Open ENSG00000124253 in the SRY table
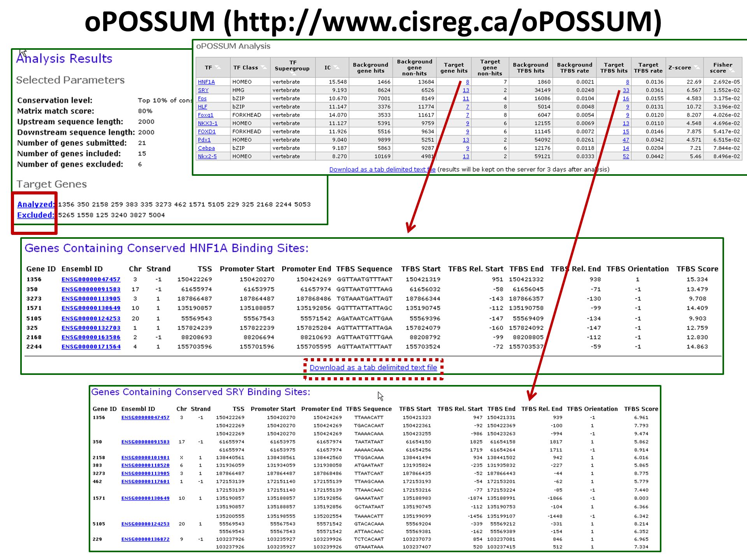Viewport: 747px width, 560px height. [145, 524]
